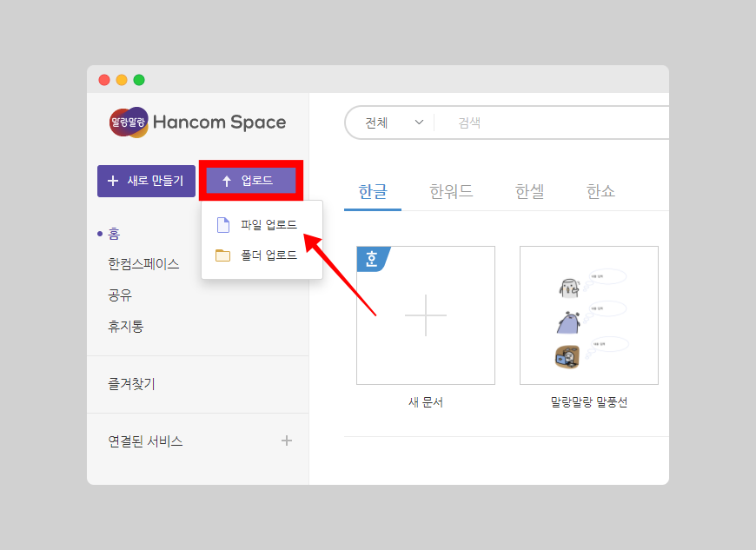Click the 말랑말랑 말풍선 caption text
Viewport: 756px width, 550px height.
pyautogui.click(x=588, y=402)
